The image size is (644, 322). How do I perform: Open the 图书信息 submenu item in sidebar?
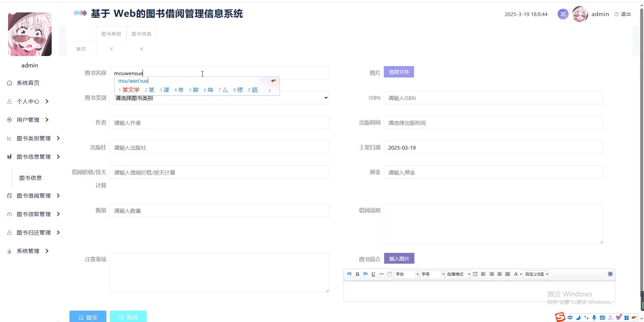click(31, 178)
